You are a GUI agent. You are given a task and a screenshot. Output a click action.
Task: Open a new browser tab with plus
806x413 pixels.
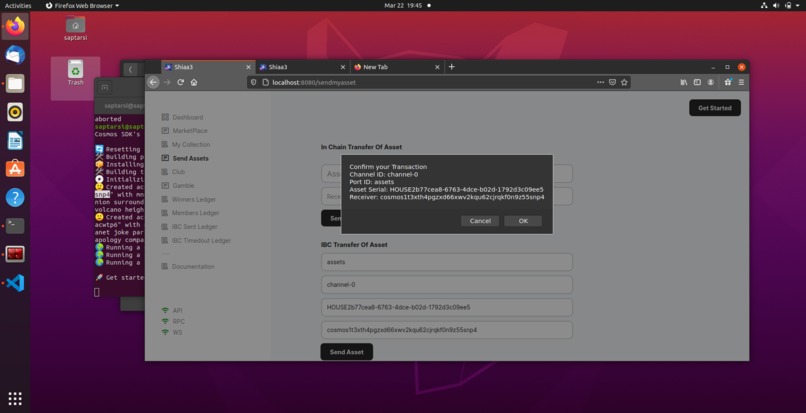point(451,67)
